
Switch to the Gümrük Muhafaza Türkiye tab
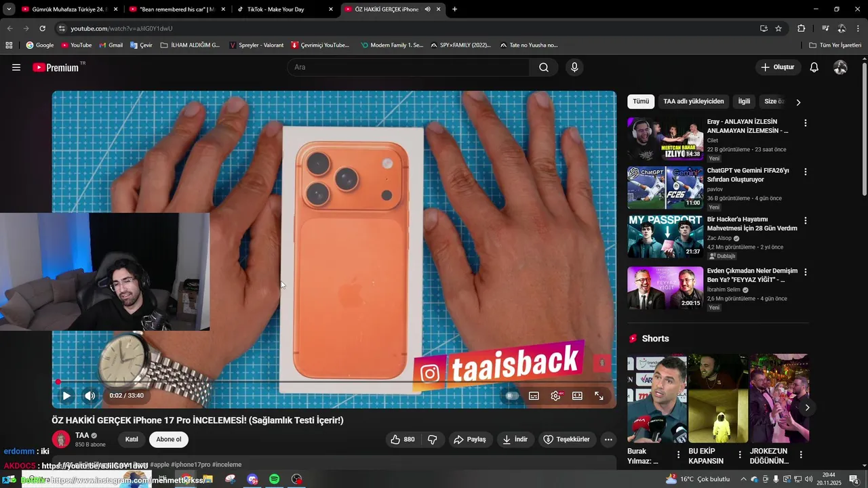coord(69,9)
